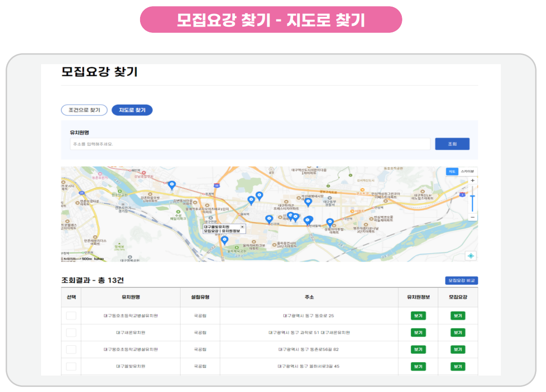This screenshot has height=392, width=546.
Task: Close the 대구올빛유치원 map popup with its X icon
Action: point(242,227)
